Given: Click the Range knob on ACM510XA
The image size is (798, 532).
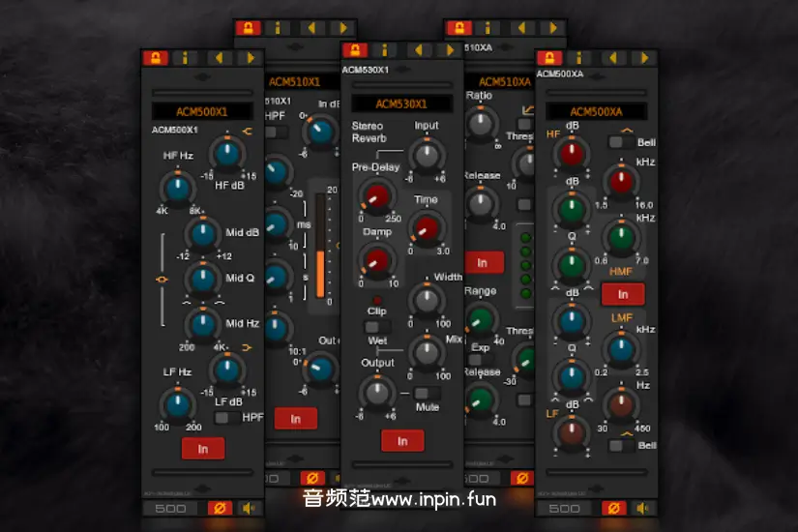Looking at the screenshot, I should tap(481, 320).
